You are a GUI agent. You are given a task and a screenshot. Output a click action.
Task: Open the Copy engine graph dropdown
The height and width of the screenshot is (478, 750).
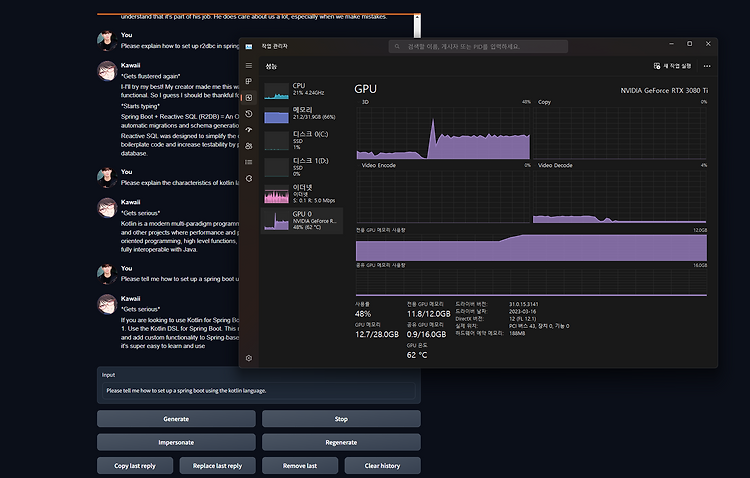click(x=544, y=102)
